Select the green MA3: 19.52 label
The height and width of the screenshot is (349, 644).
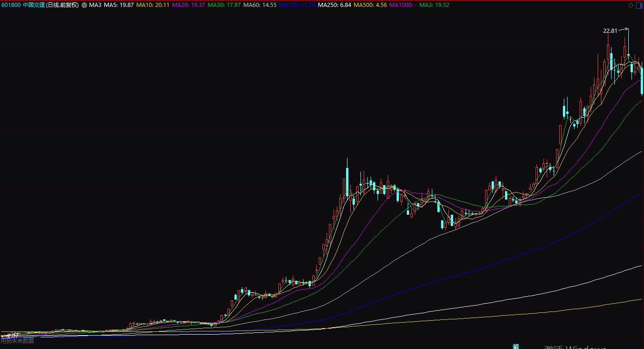point(435,5)
